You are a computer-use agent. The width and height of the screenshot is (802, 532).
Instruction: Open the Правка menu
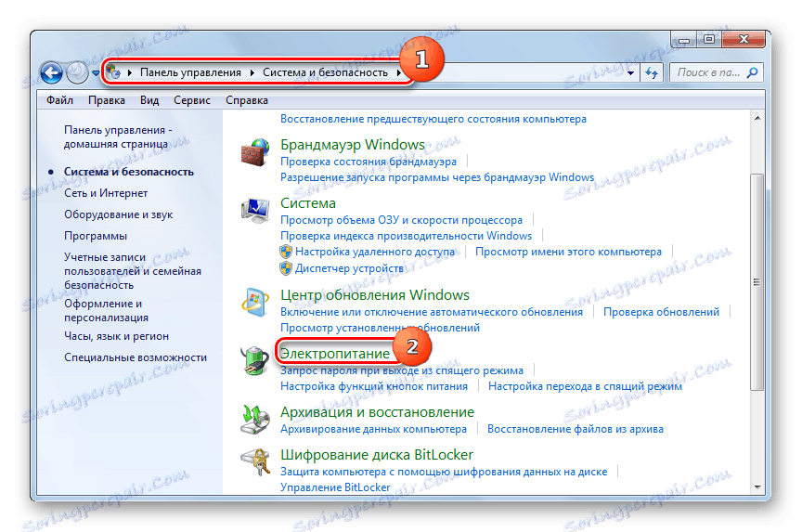click(107, 100)
